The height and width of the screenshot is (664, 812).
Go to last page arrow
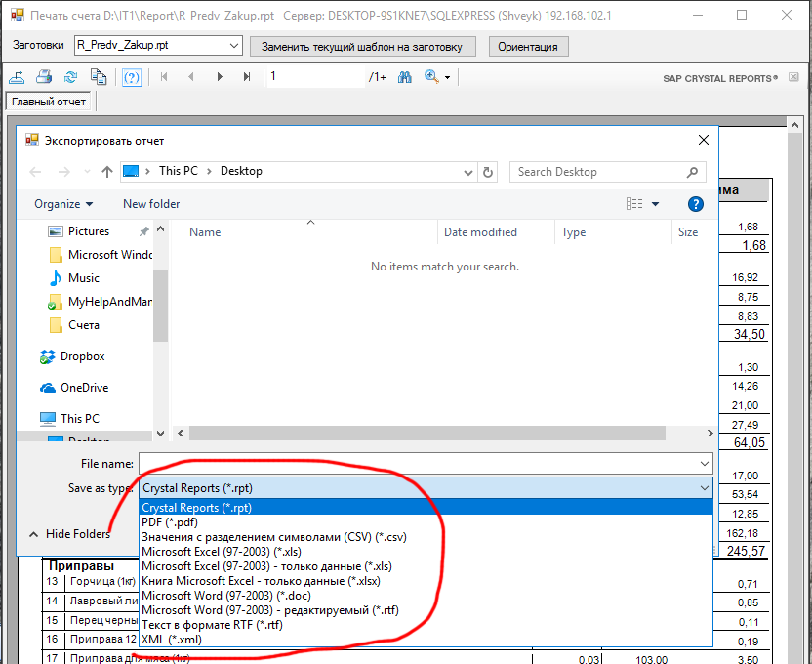[247, 77]
